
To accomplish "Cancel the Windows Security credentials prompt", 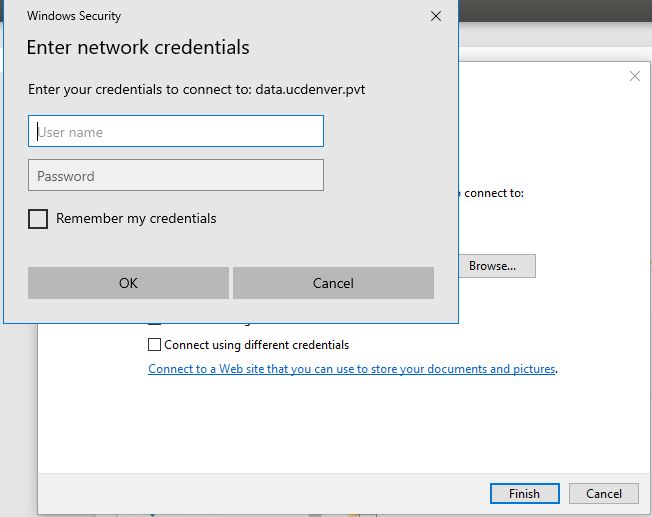I will (333, 283).
